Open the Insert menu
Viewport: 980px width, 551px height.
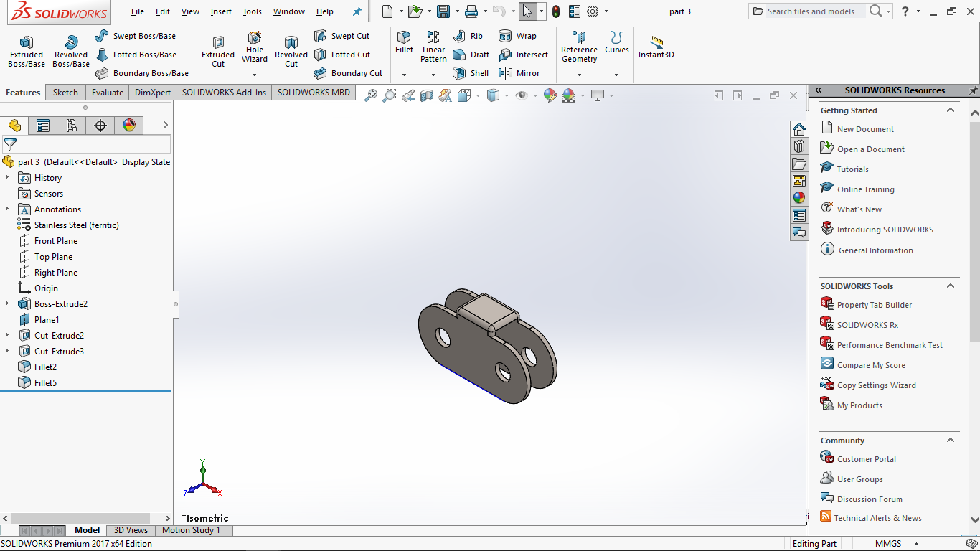tap(221, 11)
